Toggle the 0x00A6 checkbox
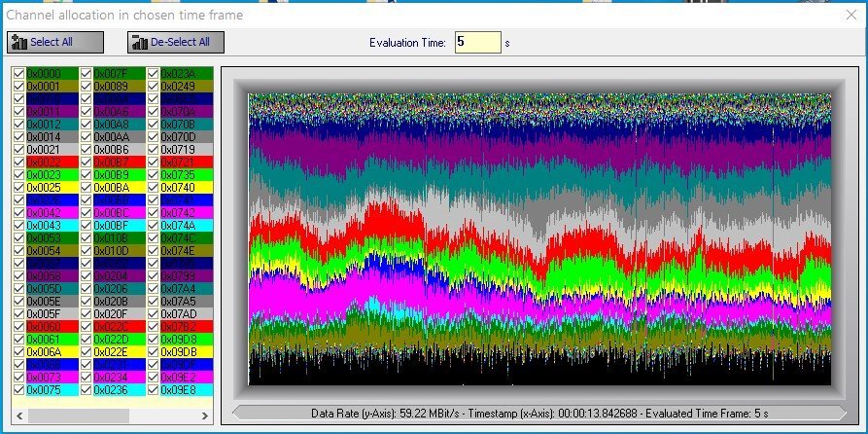The height and width of the screenshot is (434, 868). tap(86, 111)
